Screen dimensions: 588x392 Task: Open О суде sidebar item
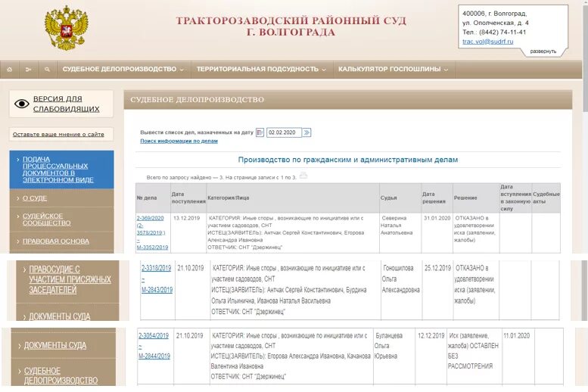(35, 198)
